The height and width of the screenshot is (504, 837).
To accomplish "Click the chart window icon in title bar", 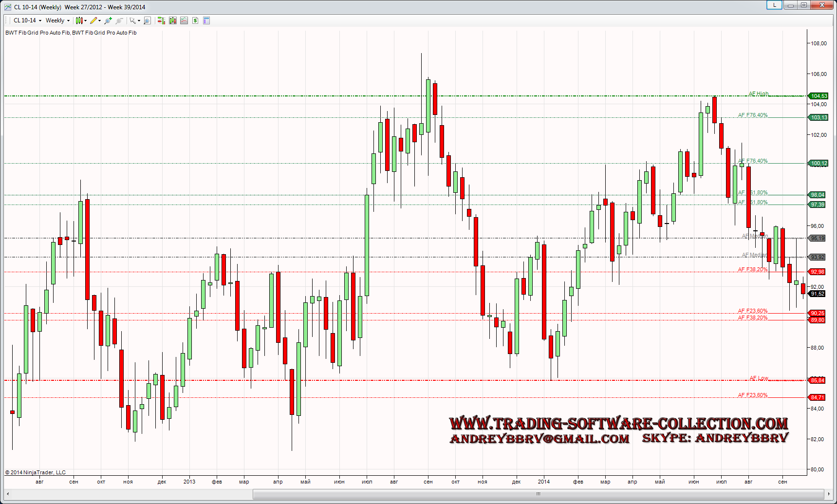I will (x=7, y=7).
